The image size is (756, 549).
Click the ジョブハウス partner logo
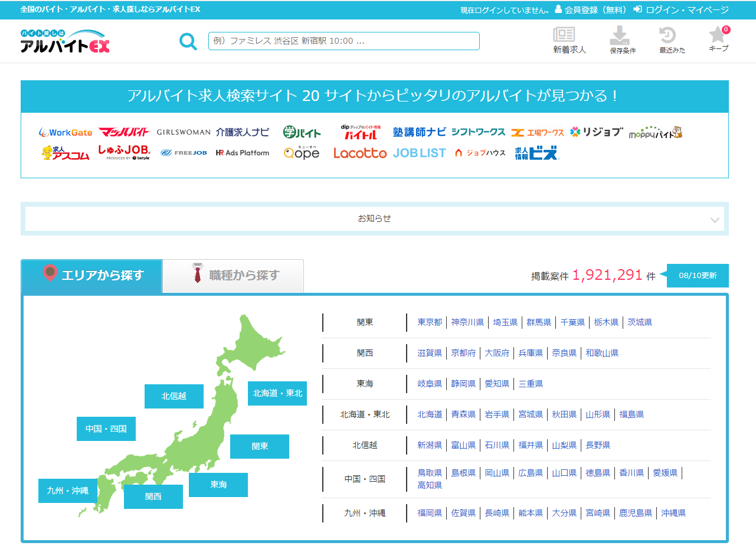coord(479,153)
